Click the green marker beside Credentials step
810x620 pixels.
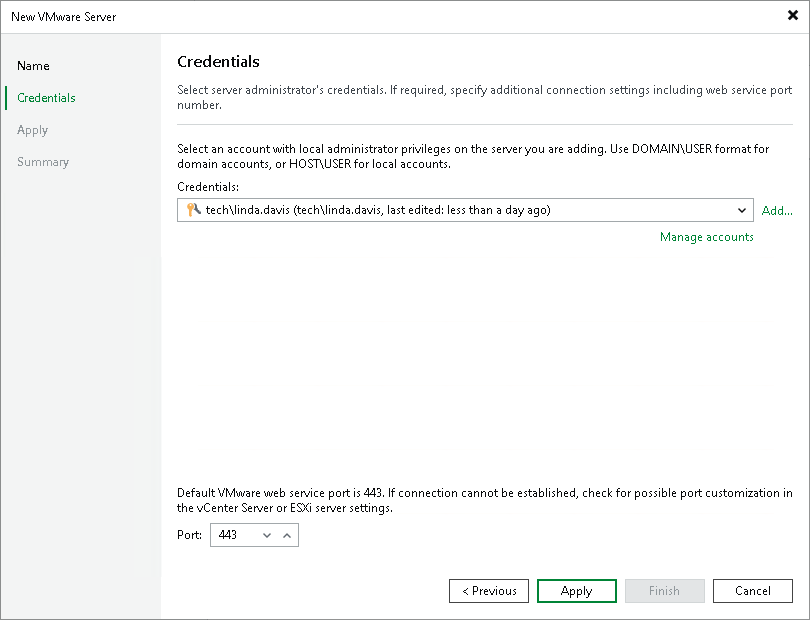point(7,97)
